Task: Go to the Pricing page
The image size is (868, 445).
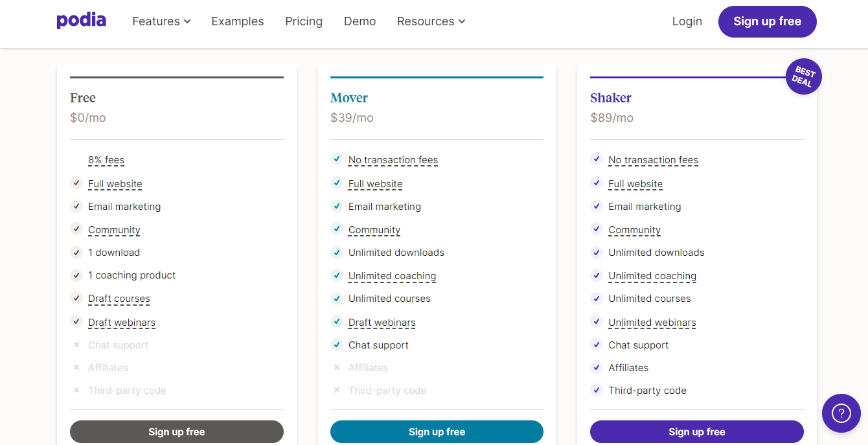Action: pyautogui.click(x=304, y=21)
